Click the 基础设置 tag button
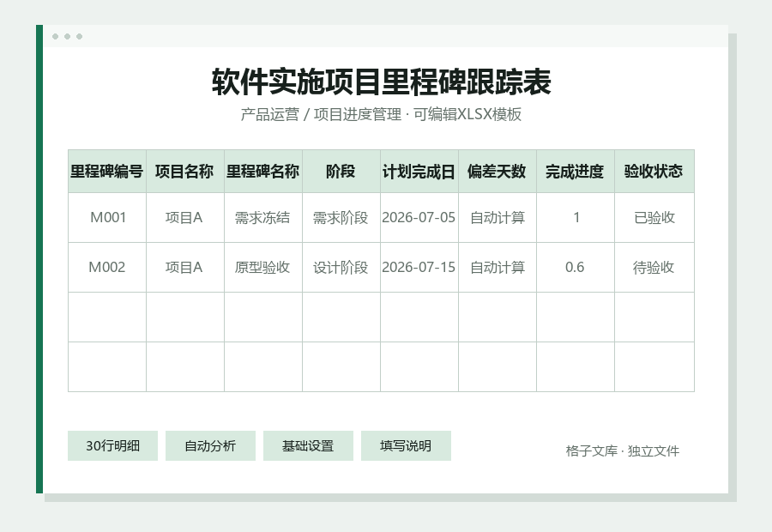Viewport: 772px width, 532px height. pyautogui.click(x=308, y=446)
